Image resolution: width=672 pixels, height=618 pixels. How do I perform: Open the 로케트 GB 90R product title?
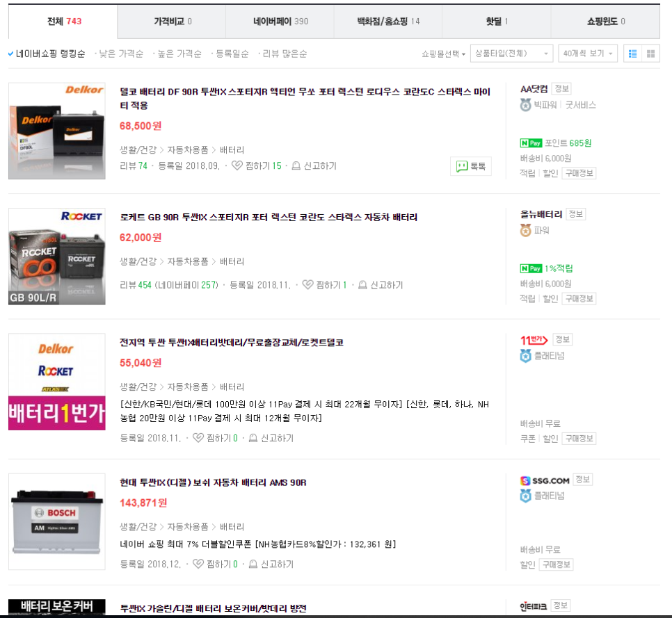pyautogui.click(x=269, y=217)
